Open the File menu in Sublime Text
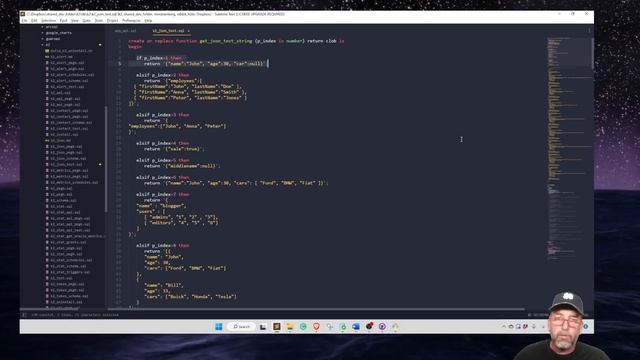Viewport: 640px width, 360px height. tap(24, 20)
